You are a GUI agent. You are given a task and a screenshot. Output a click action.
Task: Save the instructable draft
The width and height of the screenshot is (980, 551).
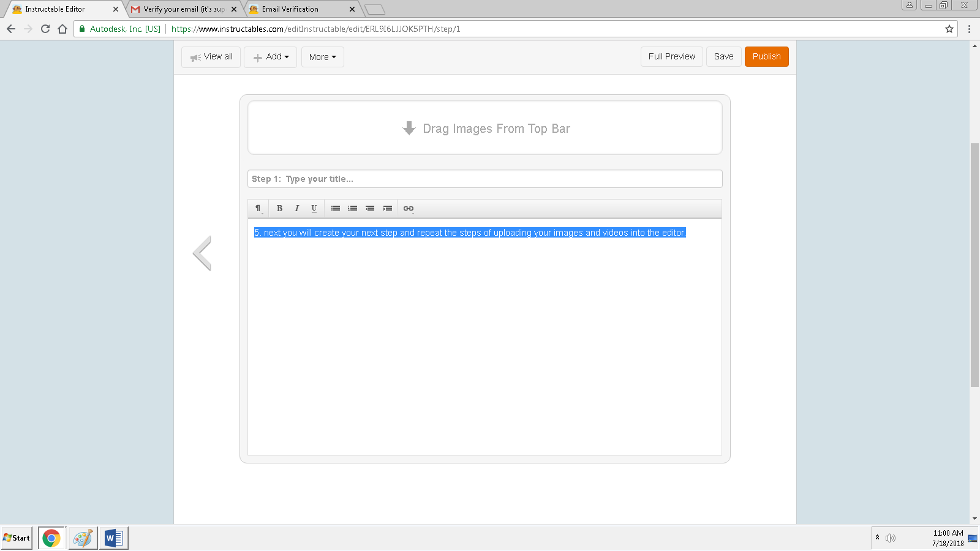coord(724,56)
